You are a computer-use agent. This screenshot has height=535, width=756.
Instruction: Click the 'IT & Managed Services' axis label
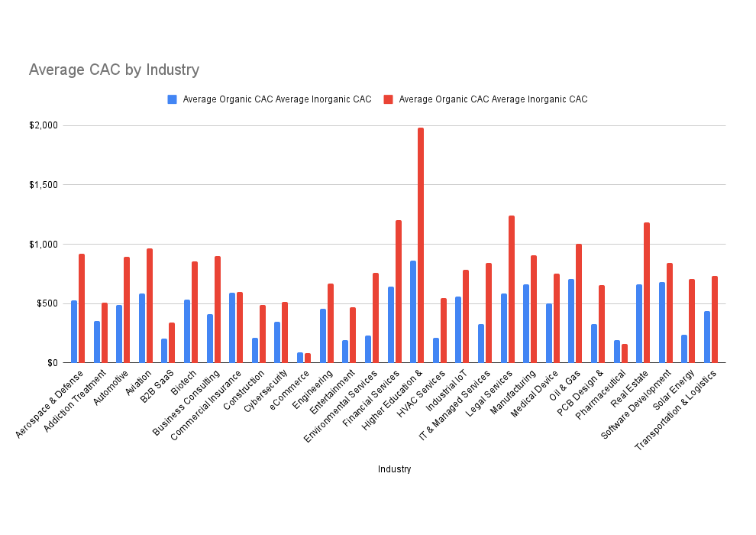[454, 405]
